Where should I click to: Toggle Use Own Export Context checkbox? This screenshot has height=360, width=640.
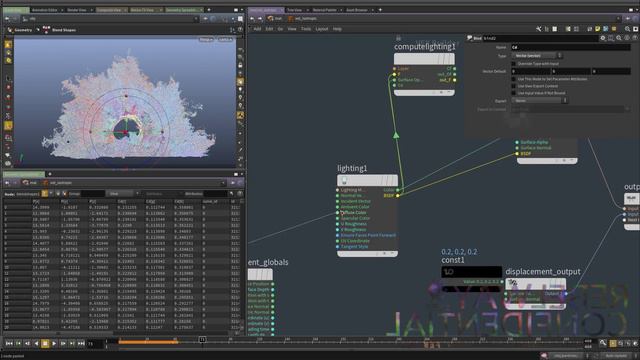pos(513,86)
